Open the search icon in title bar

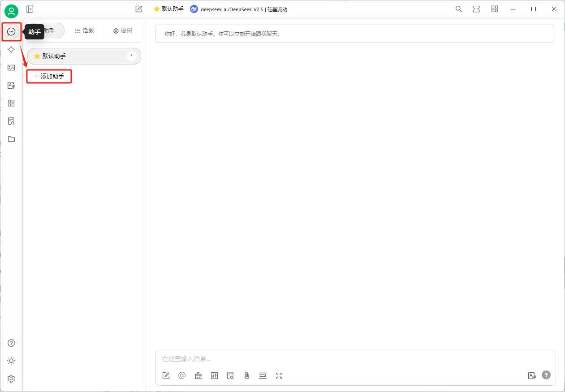[x=459, y=9]
